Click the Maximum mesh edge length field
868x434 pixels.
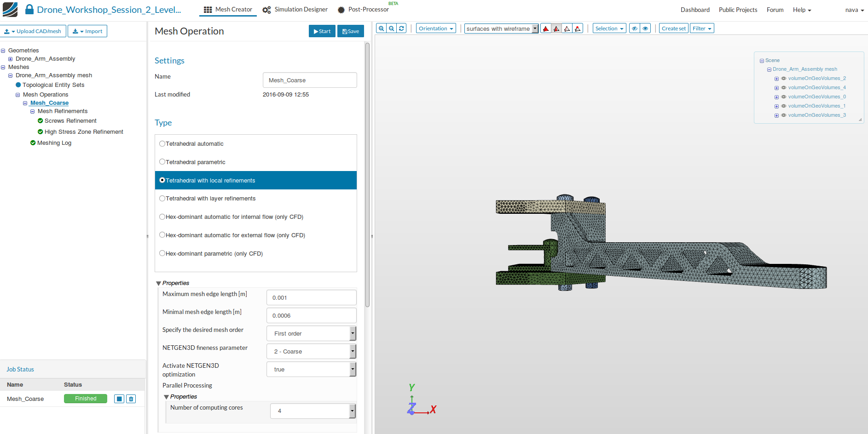311,298
